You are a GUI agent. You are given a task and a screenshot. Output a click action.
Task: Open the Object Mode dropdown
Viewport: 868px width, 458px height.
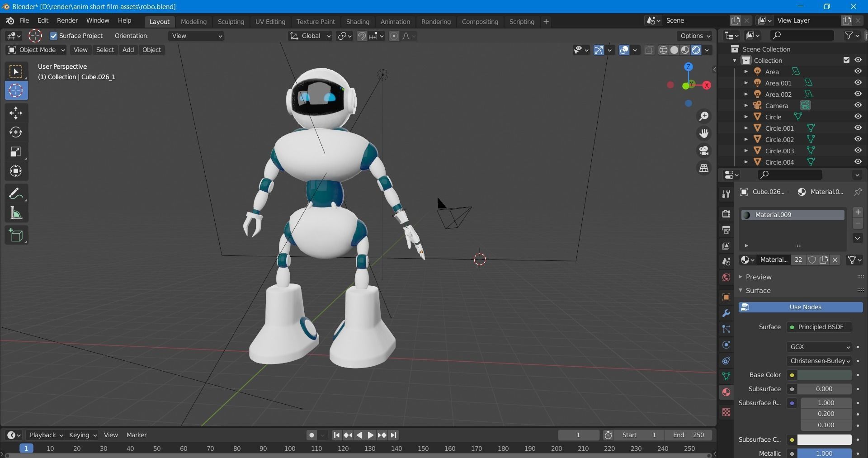36,50
